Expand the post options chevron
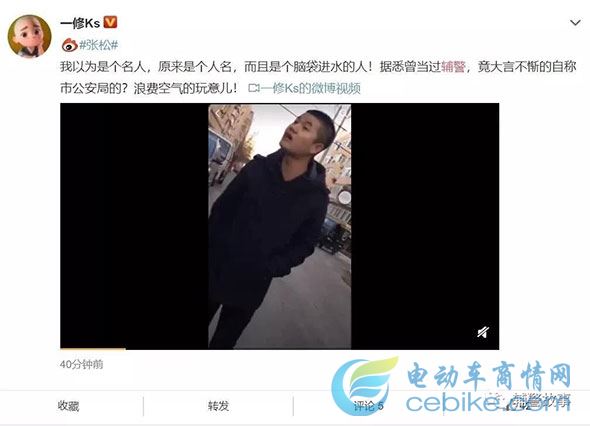 (x=575, y=23)
